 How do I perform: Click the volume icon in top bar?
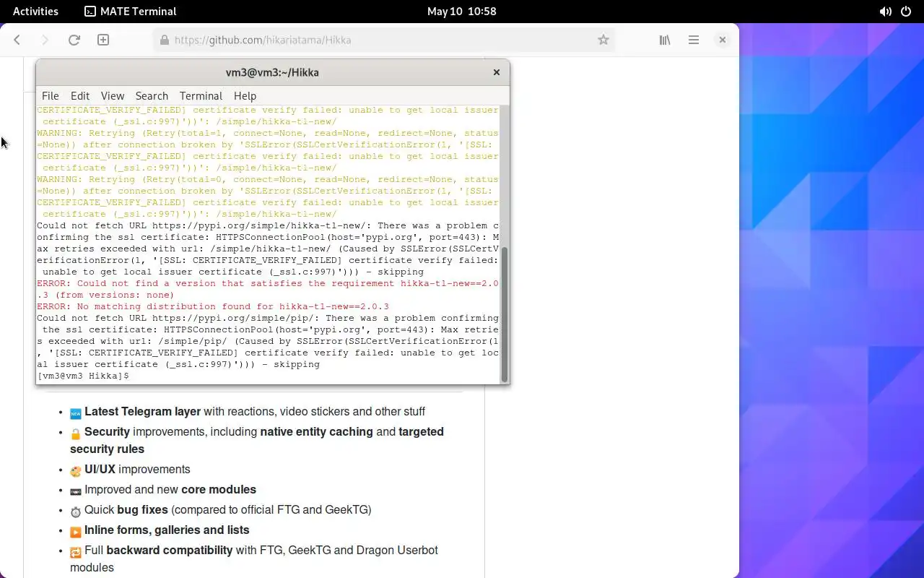coord(885,12)
